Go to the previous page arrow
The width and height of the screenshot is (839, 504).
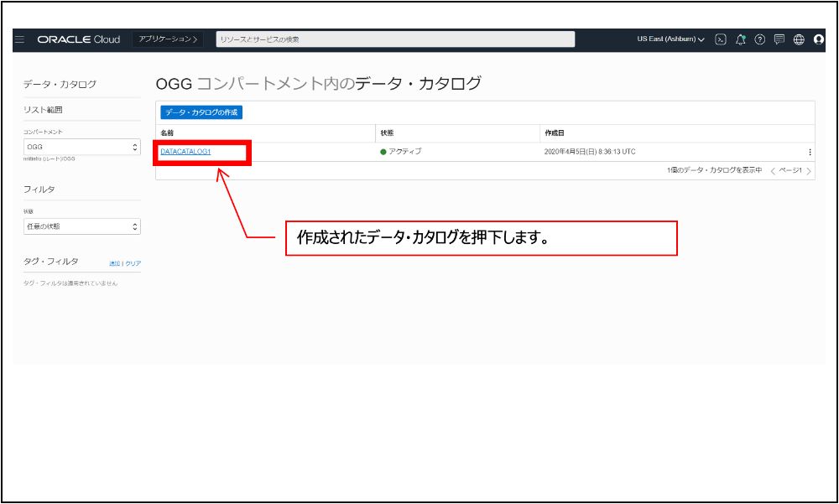[x=773, y=171]
